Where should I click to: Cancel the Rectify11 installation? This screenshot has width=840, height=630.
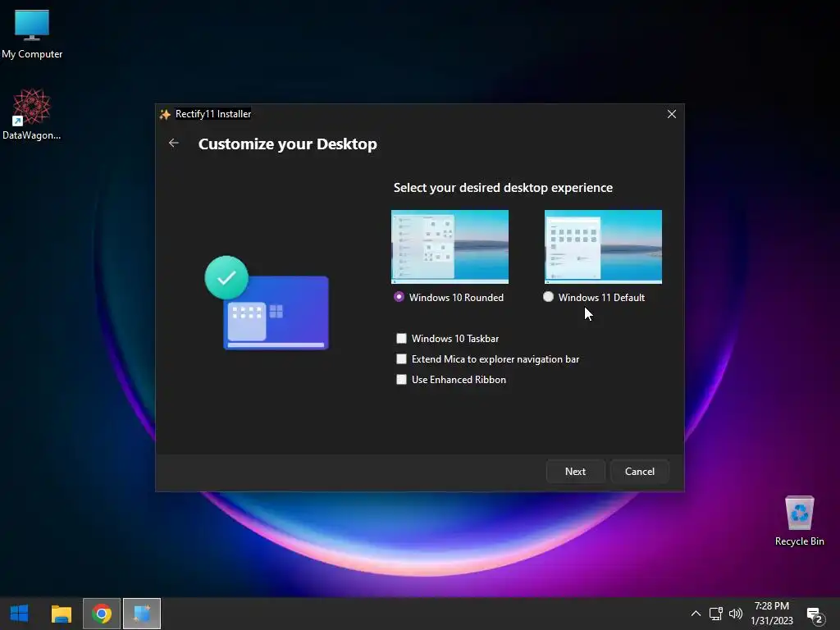[640, 472]
